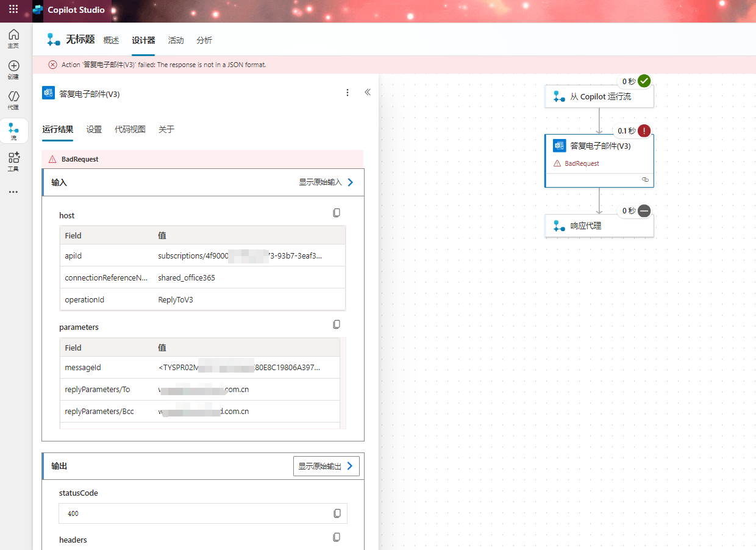Image resolution: width=756 pixels, height=550 pixels.
Task: Select 从 Copilot 运行流 trigger node
Action: (599, 96)
